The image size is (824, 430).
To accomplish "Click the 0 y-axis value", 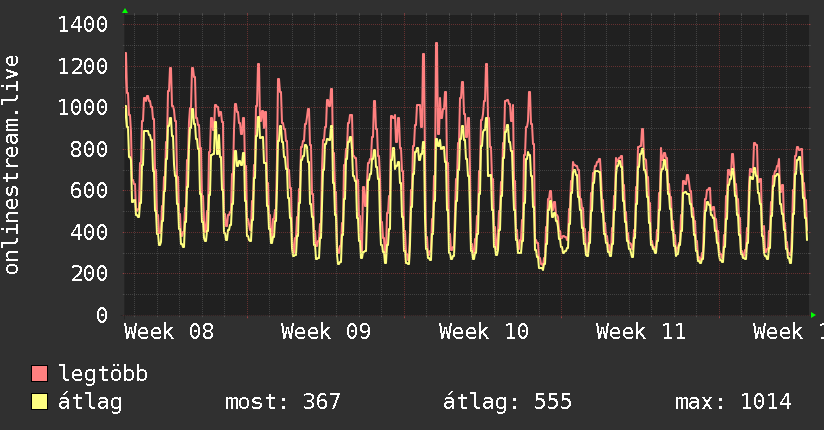I will click(x=102, y=315).
